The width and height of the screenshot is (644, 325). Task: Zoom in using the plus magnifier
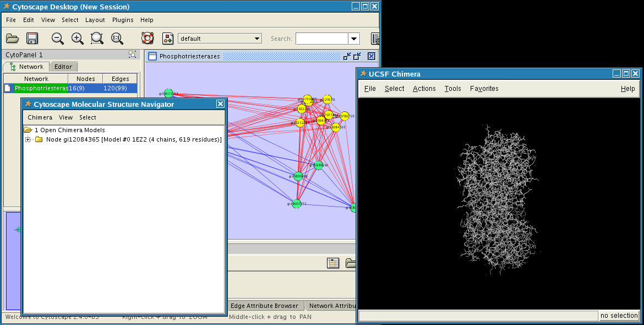77,39
